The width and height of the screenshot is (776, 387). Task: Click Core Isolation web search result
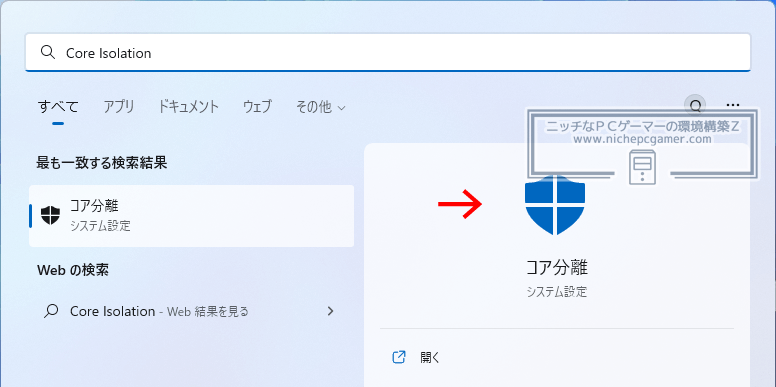click(192, 311)
